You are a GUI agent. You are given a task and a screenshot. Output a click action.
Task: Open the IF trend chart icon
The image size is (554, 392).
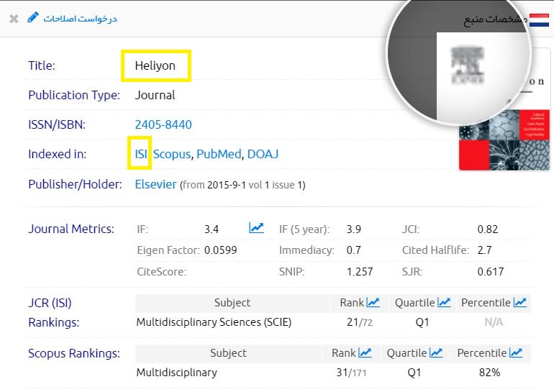256,229
